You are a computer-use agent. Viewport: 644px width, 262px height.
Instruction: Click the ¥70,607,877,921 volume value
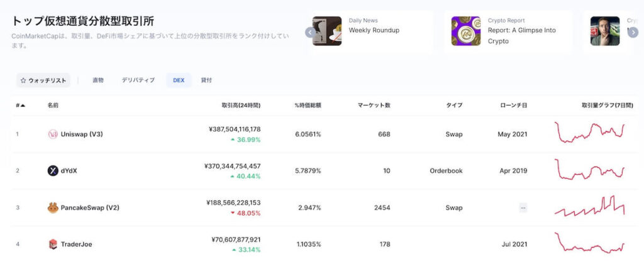point(236,239)
